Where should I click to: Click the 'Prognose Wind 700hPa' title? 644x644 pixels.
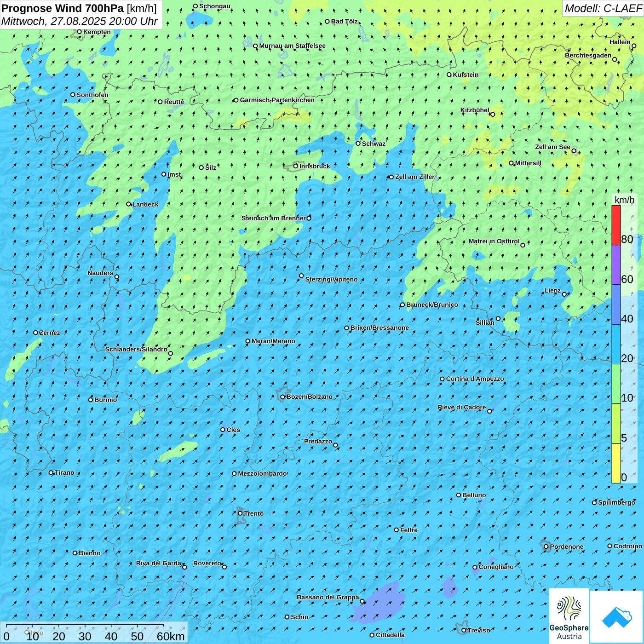tap(63, 8)
